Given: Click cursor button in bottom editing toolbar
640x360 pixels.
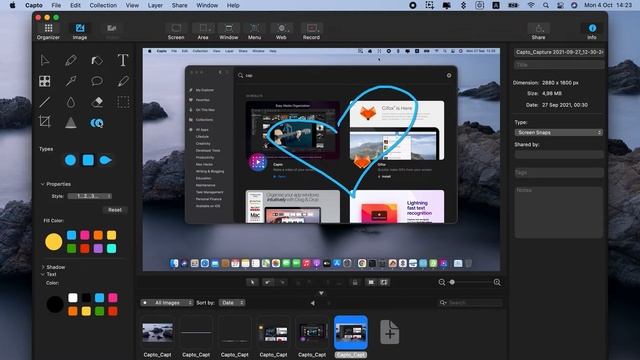Looking at the screenshot, I should (253, 282).
